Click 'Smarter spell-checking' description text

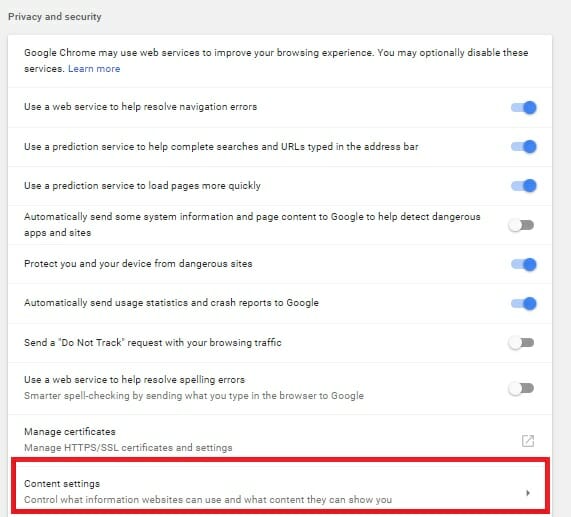(x=194, y=396)
